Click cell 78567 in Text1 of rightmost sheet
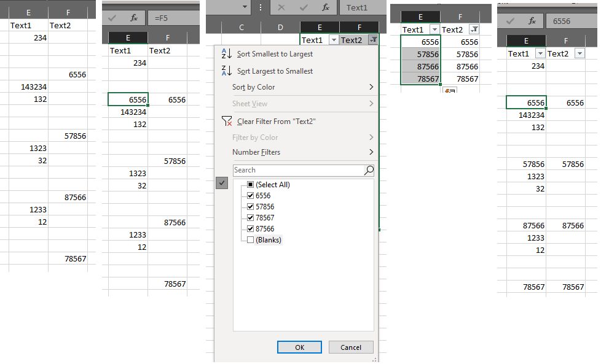The image size is (609, 364). (x=526, y=287)
